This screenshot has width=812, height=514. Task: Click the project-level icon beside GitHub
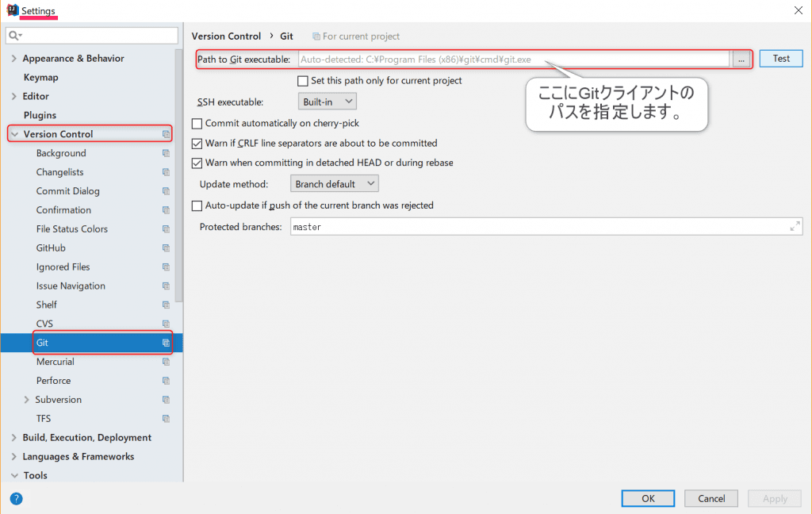166,248
